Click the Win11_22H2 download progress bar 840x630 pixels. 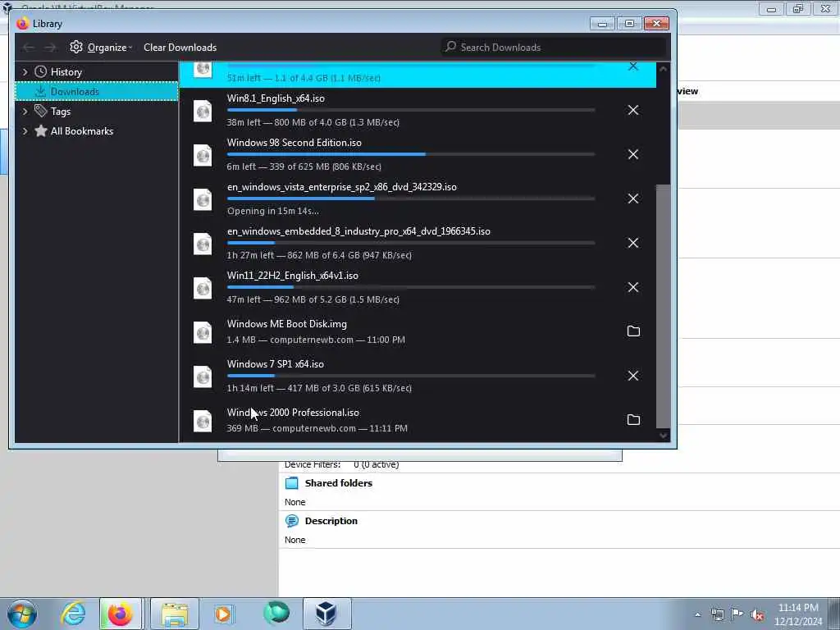tap(411, 287)
